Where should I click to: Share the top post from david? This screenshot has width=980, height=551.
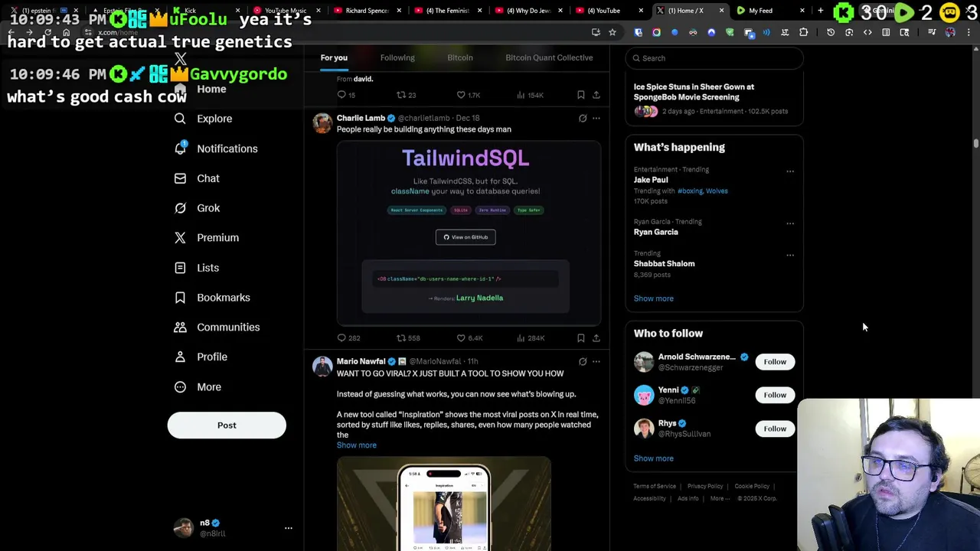click(596, 95)
